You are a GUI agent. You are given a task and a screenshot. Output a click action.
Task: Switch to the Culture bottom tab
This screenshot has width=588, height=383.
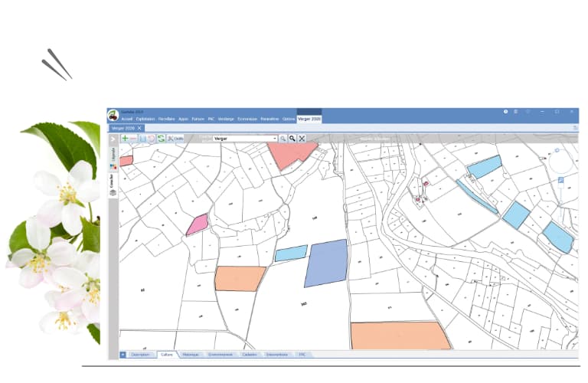point(167,355)
